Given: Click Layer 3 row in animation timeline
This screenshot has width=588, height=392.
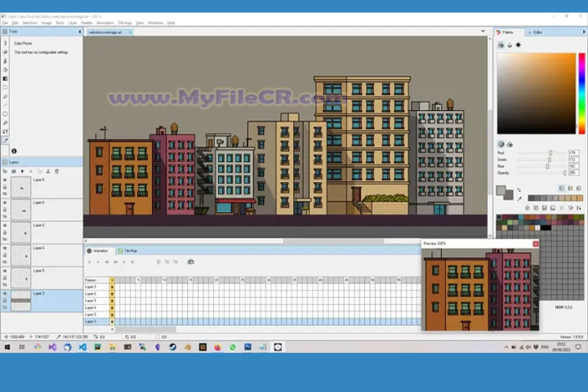Looking at the screenshot, I should click(252, 322).
